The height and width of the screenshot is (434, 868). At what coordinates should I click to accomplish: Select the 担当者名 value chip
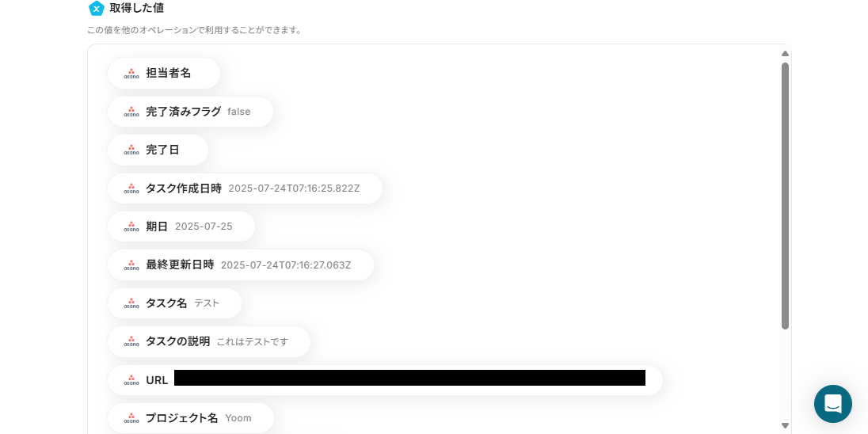coord(164,73)
